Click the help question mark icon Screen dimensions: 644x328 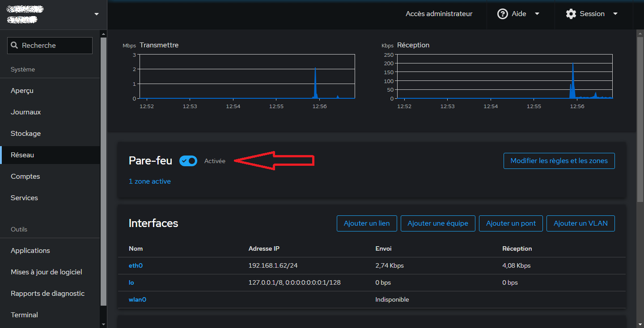pos(503,14)
